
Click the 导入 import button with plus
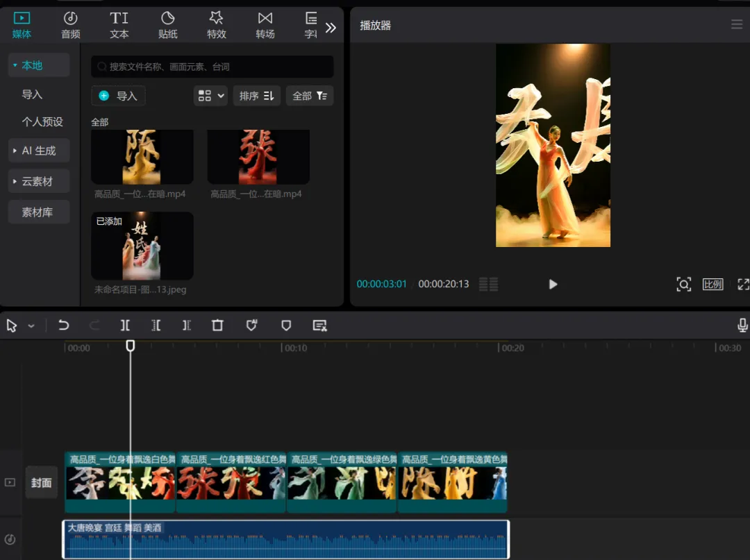[x=118, y=96]
